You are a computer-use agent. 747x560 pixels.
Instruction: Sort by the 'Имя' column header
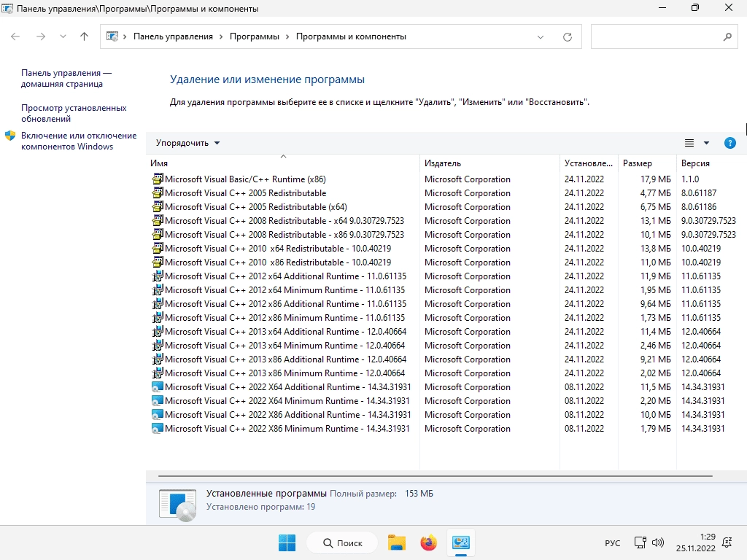pos(282,163)
